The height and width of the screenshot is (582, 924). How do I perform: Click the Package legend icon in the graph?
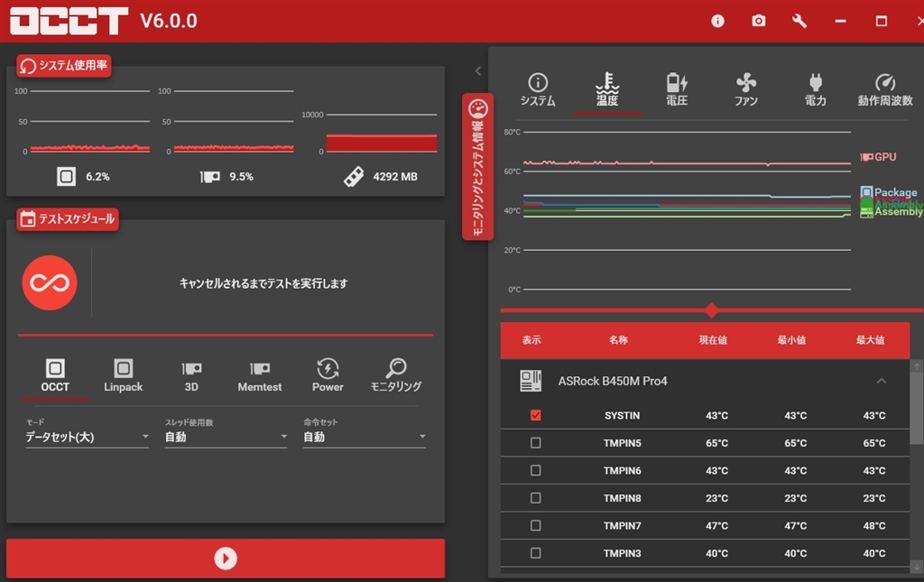(866, 192)
